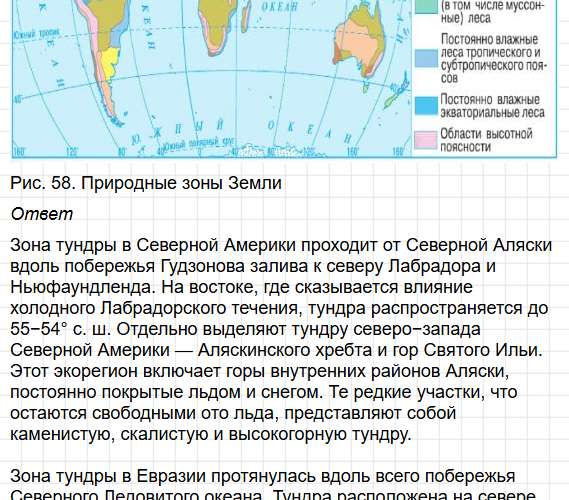Click the paragraph starting 'Зона тундры в Евразии'
The width and height of the screenshot is (569, 500).
pos(273,486)
